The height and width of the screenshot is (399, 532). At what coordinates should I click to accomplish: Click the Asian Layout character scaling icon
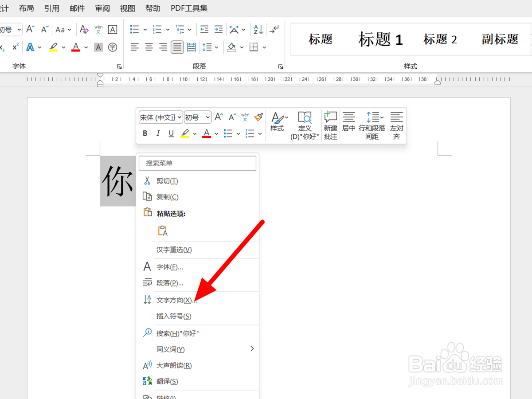[x=234, y=29]
